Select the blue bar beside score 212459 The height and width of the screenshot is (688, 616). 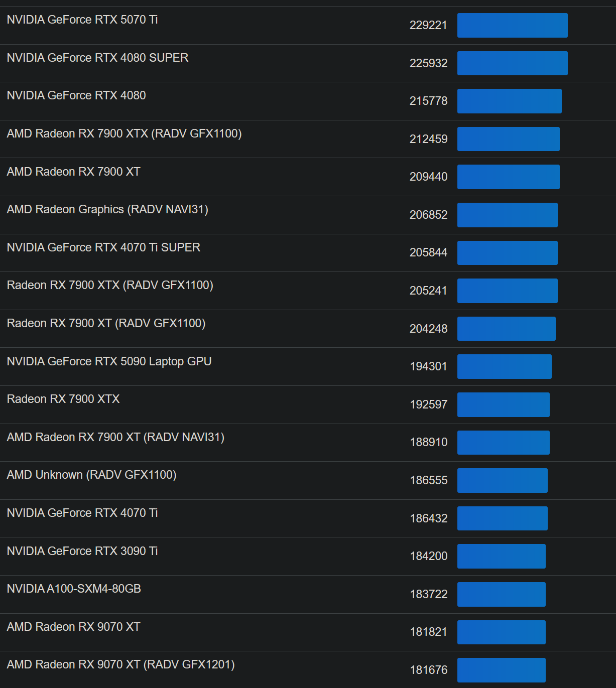tap(509, 139)
